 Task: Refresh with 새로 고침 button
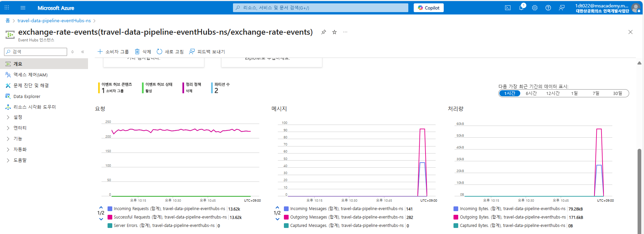pyautogui.click(x=170, y=52)
